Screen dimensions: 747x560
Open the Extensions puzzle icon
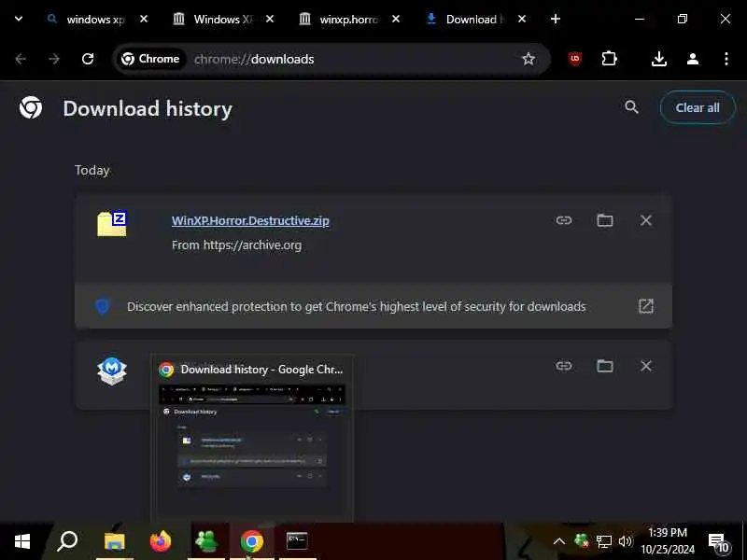click(609, 59)
